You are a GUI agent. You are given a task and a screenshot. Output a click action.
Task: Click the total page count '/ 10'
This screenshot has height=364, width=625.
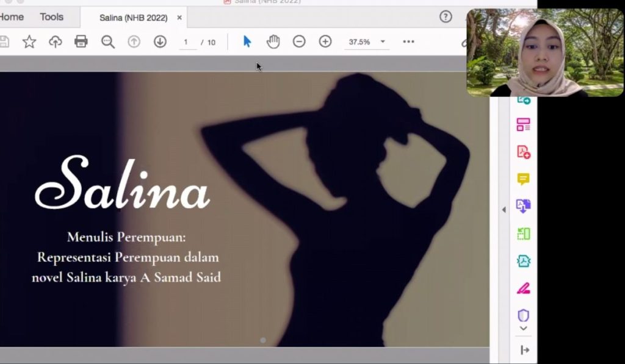[x=208, y=42]
